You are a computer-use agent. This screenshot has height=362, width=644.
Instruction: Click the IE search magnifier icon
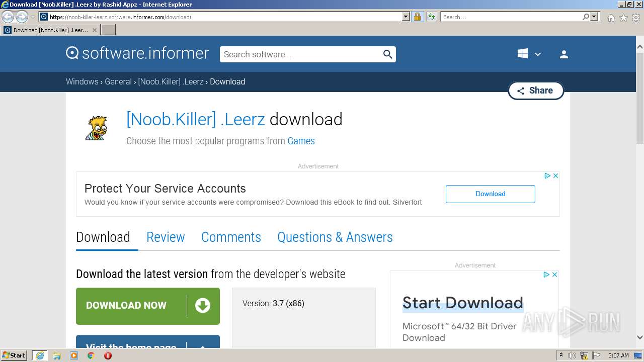tap(586, 17)
